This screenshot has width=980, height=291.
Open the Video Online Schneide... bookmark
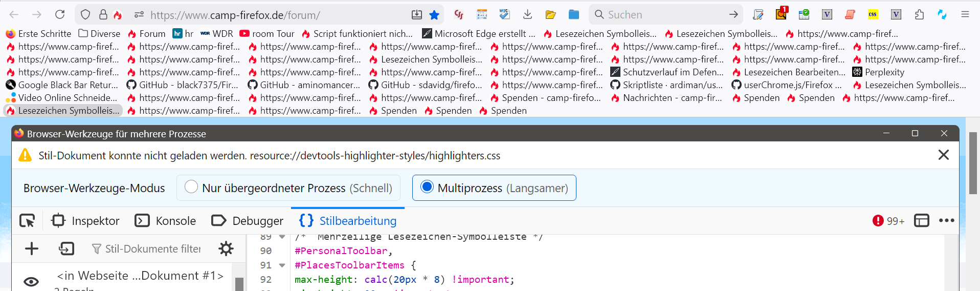62,98
